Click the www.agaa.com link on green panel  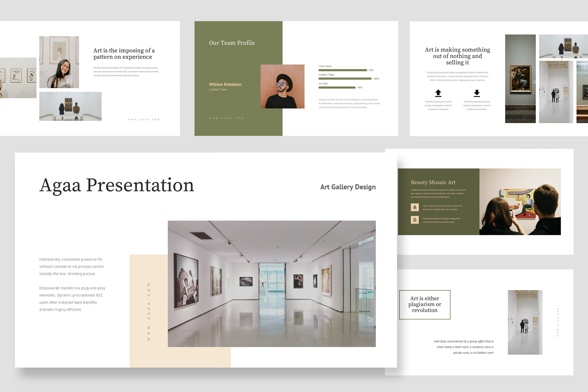pos(226,118)
